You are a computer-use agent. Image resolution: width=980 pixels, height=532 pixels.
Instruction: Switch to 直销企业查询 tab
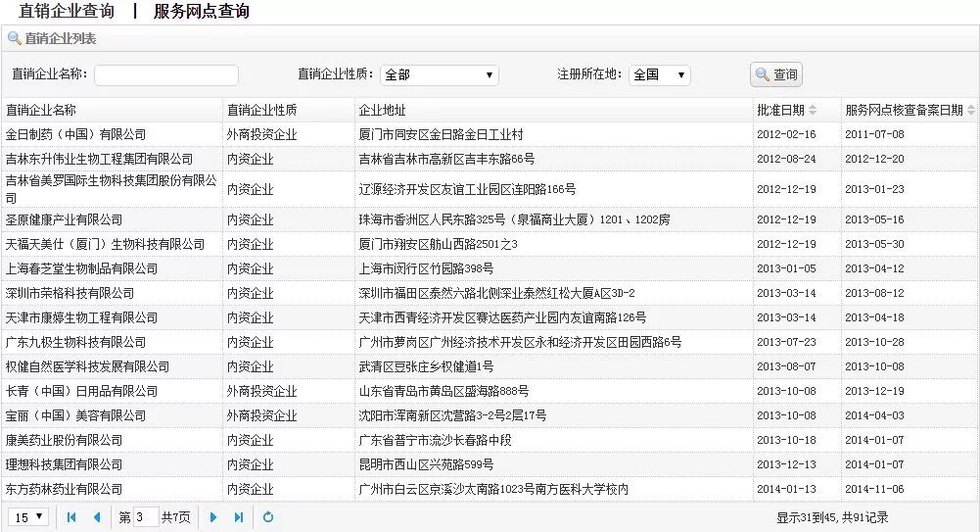point(66,12)
